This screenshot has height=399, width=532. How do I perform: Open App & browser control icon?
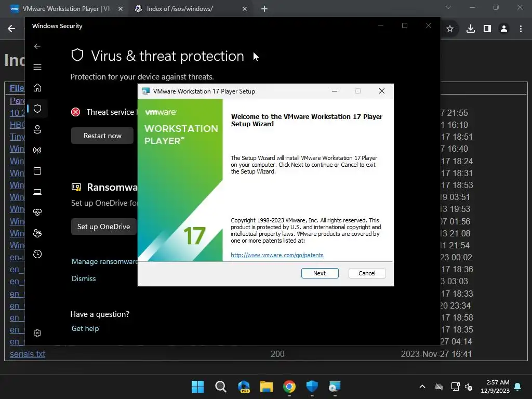pos(37,171)
